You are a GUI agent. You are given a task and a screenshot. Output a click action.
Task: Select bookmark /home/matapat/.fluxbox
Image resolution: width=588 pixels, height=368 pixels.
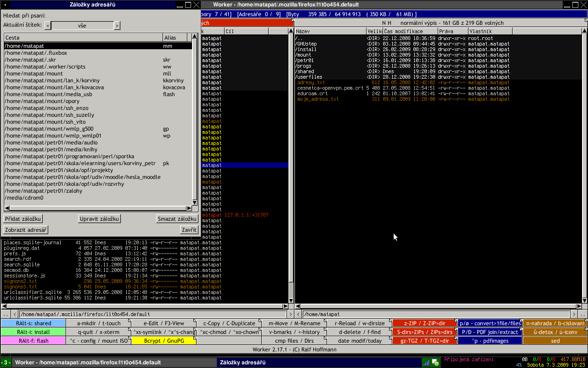98,53
